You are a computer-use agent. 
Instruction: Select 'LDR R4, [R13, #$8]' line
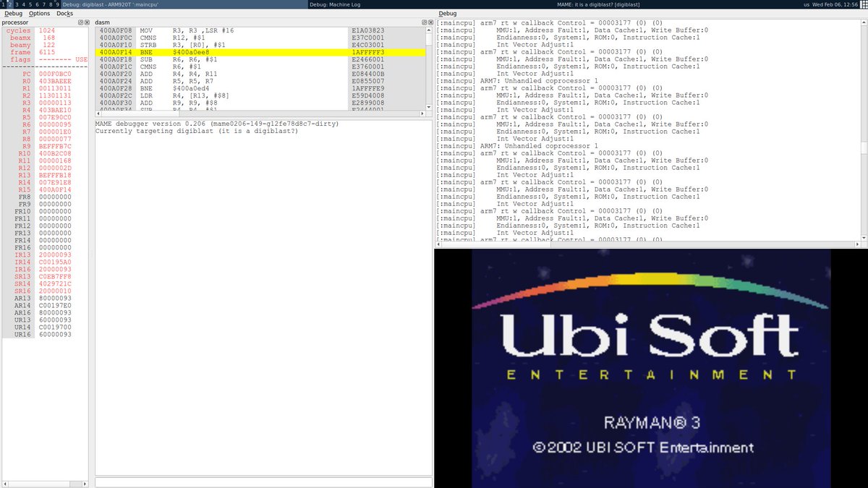click(x=260, y=96)
